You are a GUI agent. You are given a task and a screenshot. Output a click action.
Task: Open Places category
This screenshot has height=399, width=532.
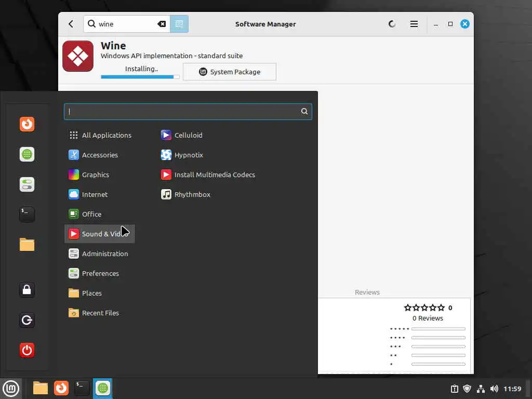click(100, 293)
